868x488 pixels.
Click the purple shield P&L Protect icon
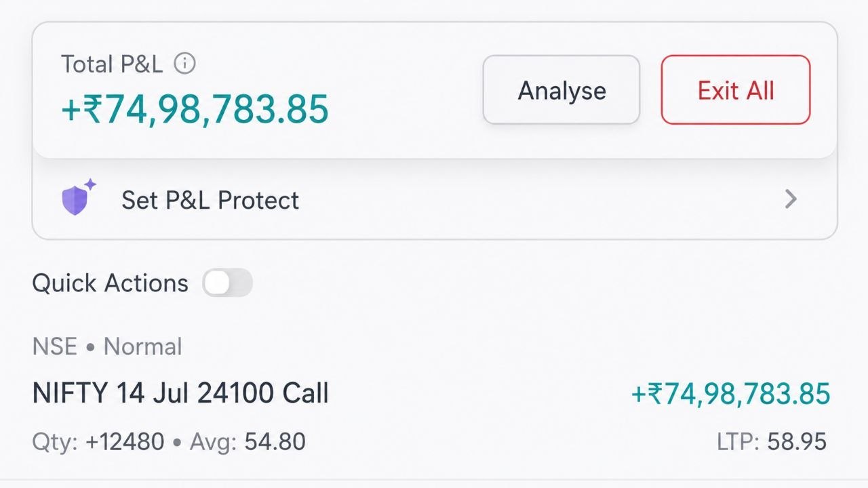(76, 201)
